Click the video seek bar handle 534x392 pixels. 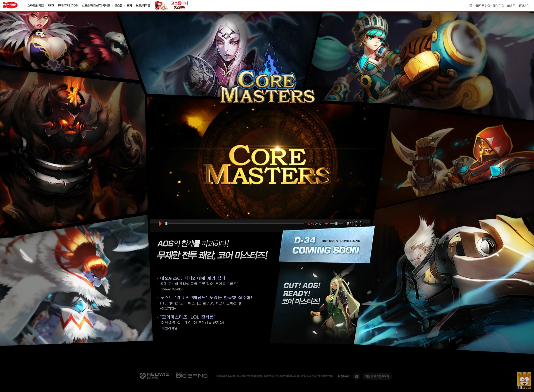166,223
